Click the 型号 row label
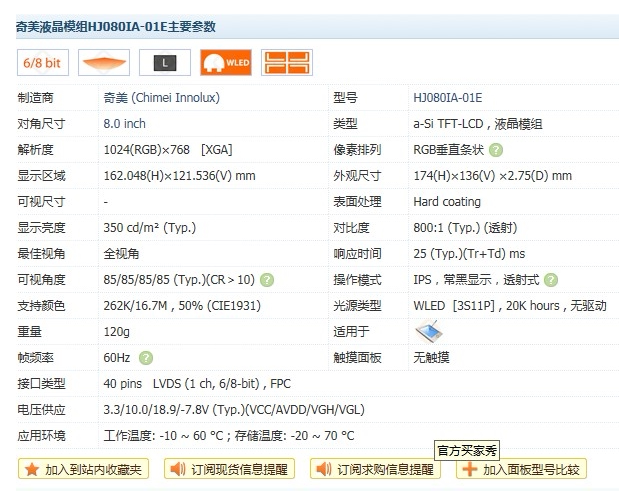The width and height of the screenshot is (619, 491). pos(345,98)
